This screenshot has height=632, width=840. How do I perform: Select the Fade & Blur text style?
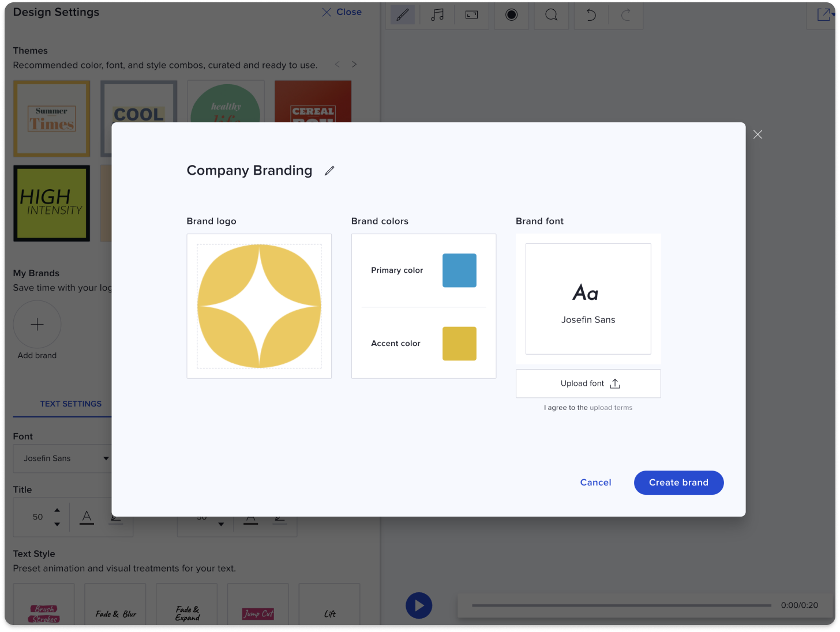click(115, 605)
